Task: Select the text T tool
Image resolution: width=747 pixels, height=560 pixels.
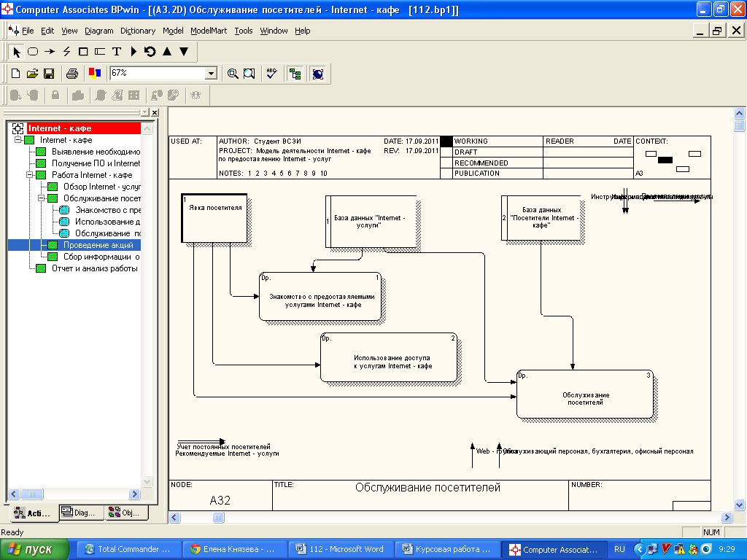Action: [x=117, y=52]
